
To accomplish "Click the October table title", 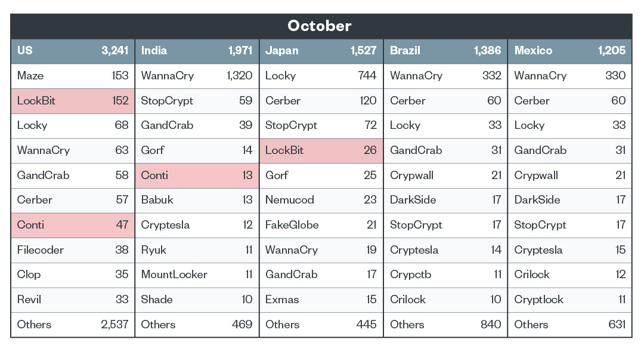I will [x=320, y=26].
